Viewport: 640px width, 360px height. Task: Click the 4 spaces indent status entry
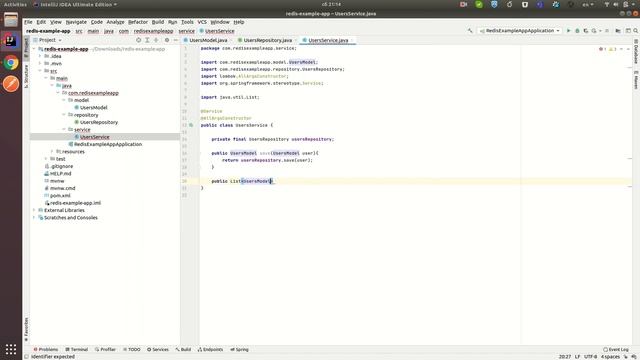coord(610,357)
